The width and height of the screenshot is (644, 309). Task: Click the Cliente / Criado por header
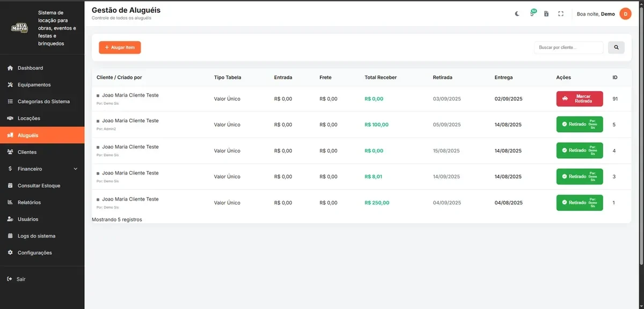pyautogui.click(x=119, y=77)
